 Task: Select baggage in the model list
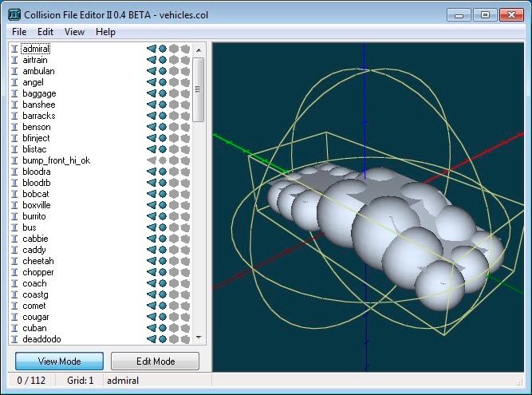click(x=39, y=93)
